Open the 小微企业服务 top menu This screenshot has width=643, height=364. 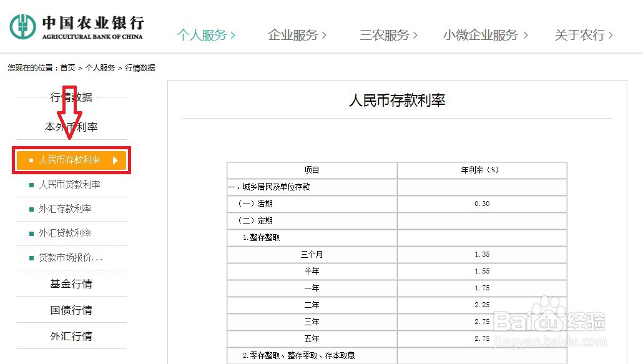[486, 35]
